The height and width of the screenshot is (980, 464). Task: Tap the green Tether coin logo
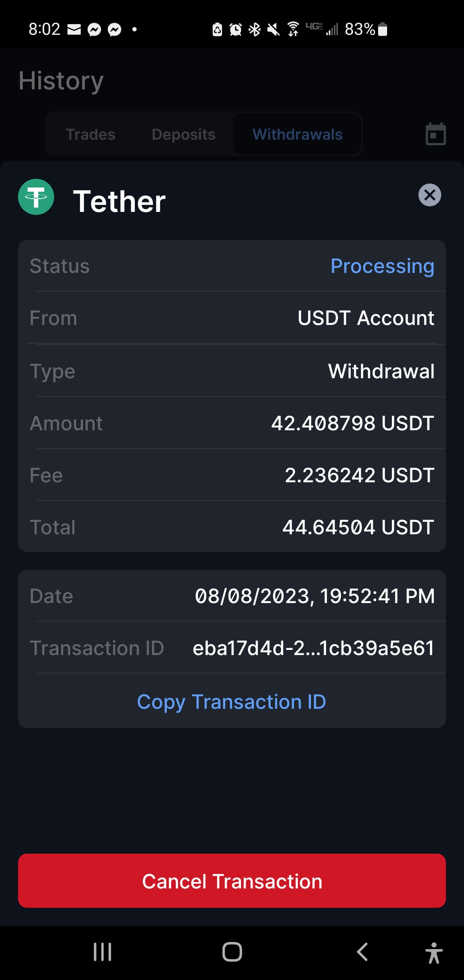click(x=36, y=197)
